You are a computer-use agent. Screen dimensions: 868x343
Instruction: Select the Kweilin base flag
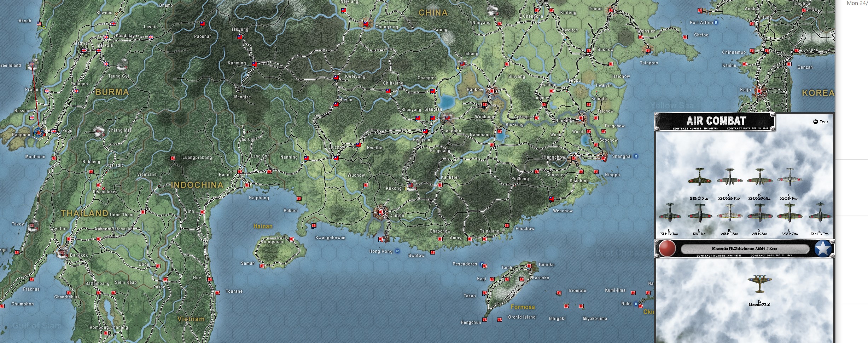[359, 145]
